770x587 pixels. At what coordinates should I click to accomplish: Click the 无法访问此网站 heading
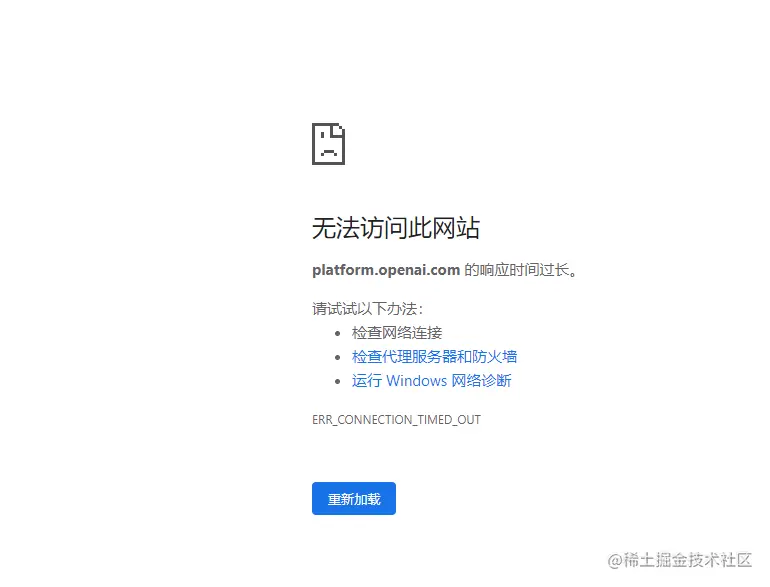tap(396, 228)
